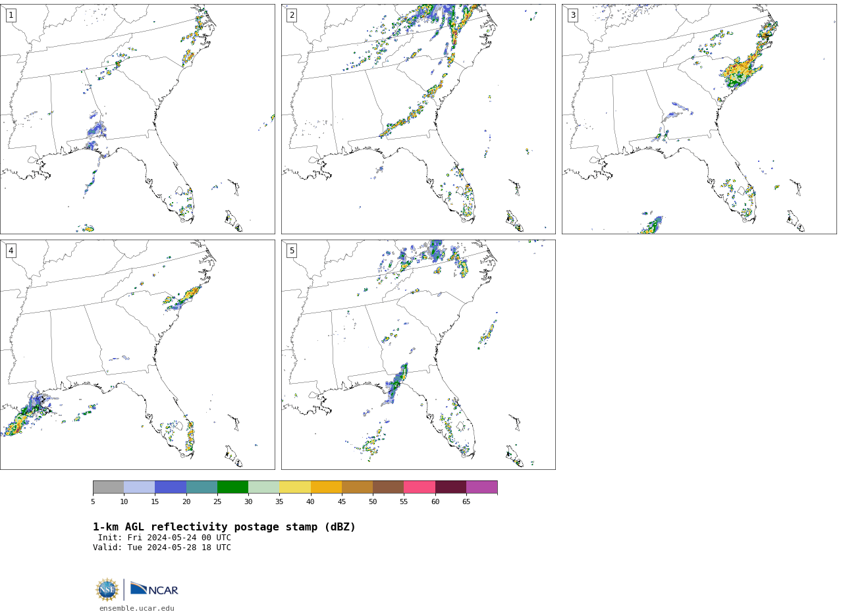Screen dimensions: 843x616
Task: Click the NCAR logo
Action: pos(154,589)
